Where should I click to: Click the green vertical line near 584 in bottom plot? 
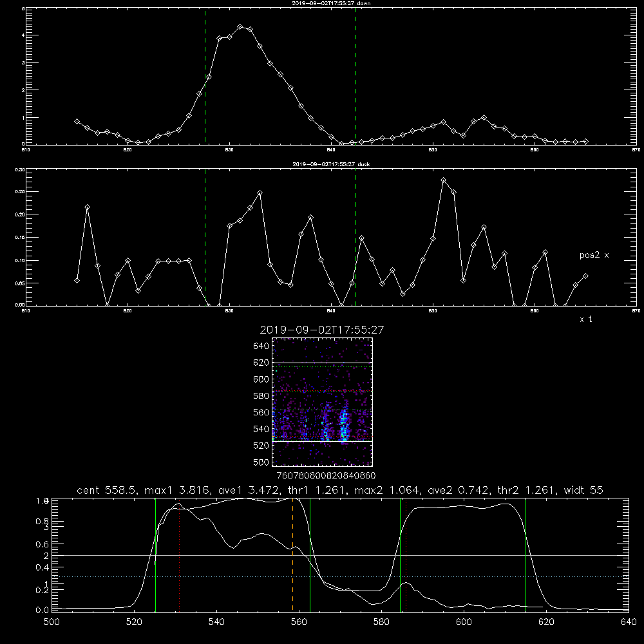tap(400, 554)
